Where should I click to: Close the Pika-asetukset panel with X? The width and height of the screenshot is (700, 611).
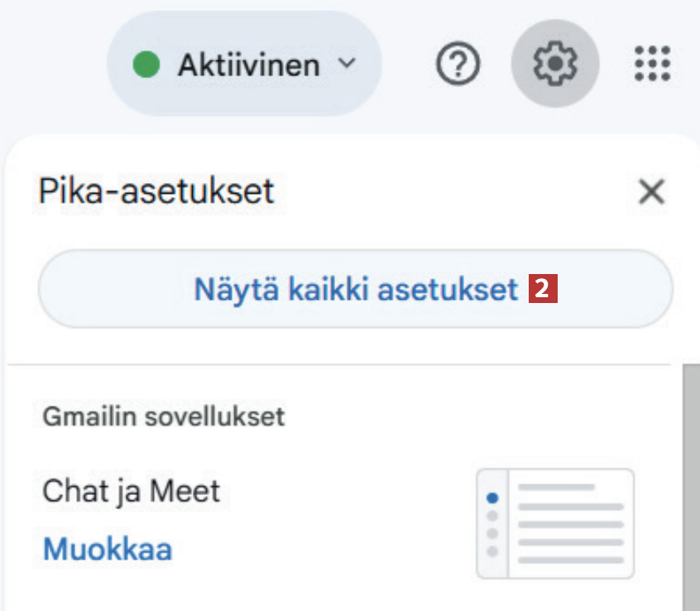[x=652, y=192]
